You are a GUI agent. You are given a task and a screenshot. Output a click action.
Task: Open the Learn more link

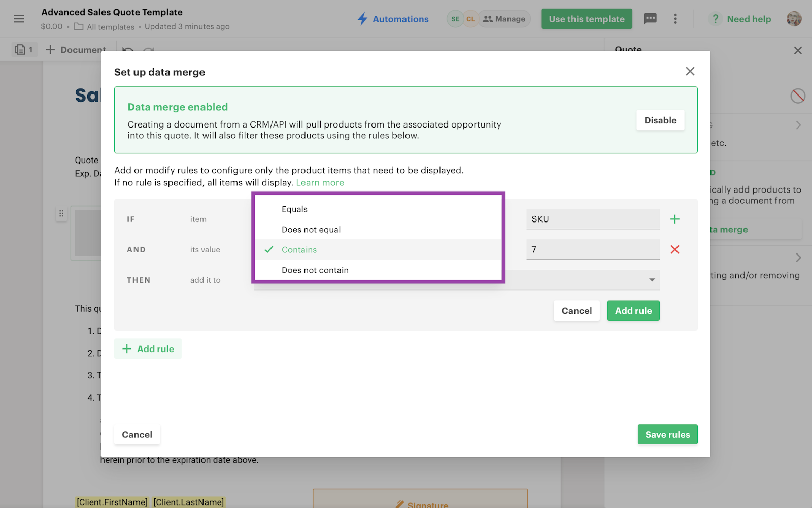coord(320,183)
